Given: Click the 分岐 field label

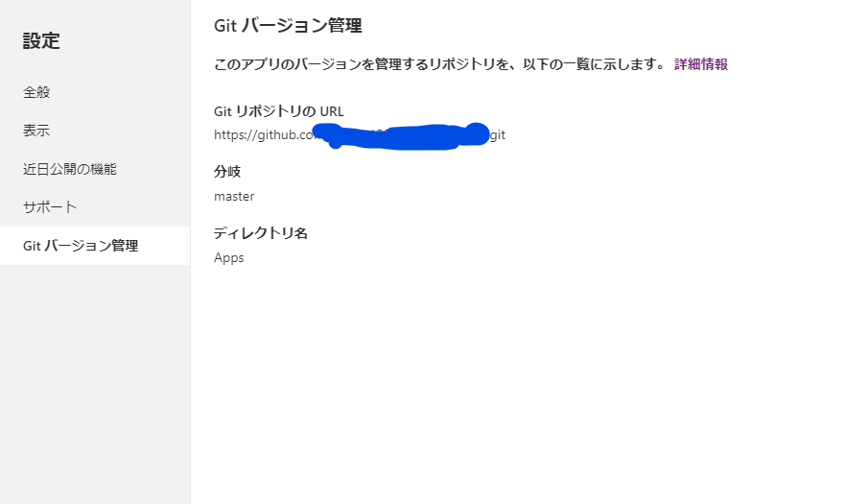Looking at the screenshot, I should (227, 172).
